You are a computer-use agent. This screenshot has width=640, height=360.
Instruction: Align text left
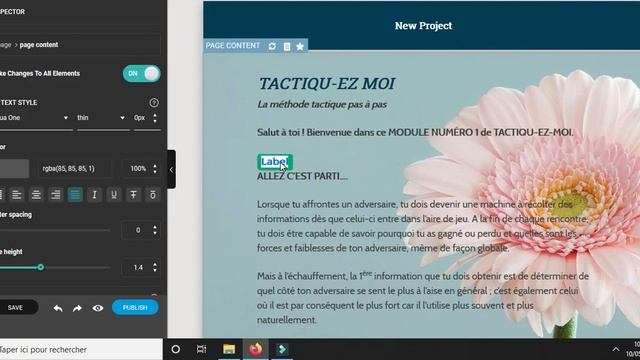coord(17,195)
